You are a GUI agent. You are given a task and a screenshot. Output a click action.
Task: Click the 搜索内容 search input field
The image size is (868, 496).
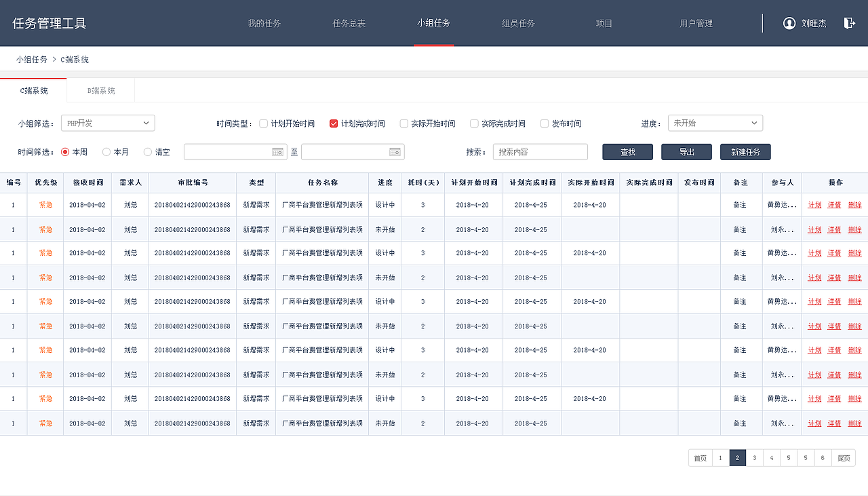540,151
